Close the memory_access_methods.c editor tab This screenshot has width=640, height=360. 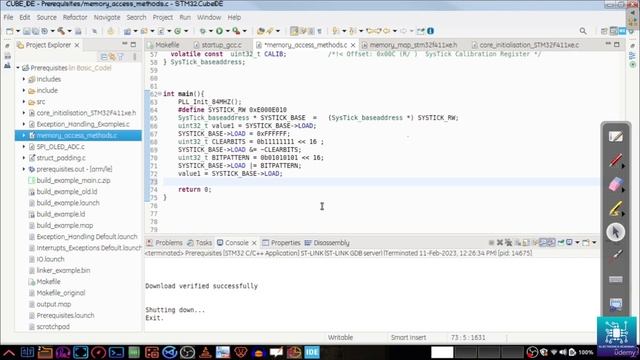(353, 45)
